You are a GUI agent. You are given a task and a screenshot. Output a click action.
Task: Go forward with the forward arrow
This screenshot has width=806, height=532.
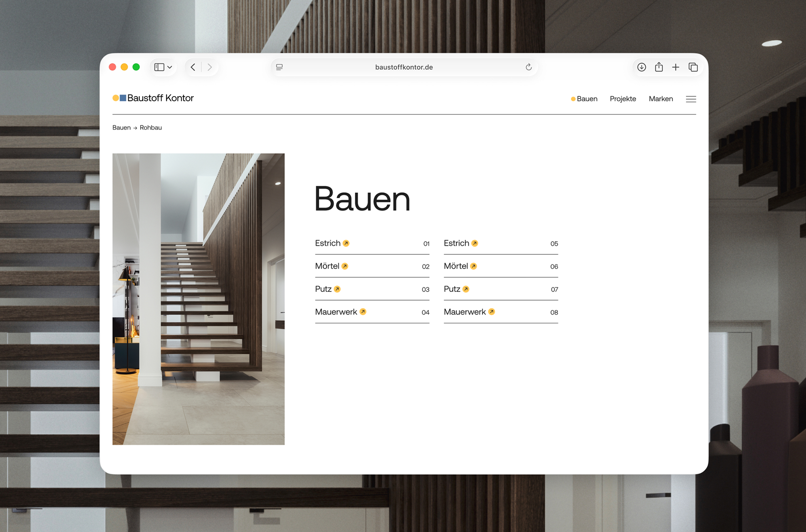click(210, 67)
